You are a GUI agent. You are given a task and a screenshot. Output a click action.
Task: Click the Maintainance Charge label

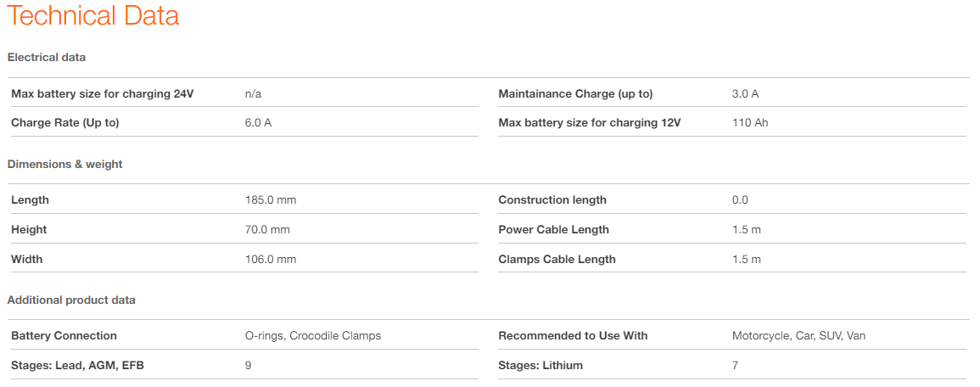click(x=575, y=93)
